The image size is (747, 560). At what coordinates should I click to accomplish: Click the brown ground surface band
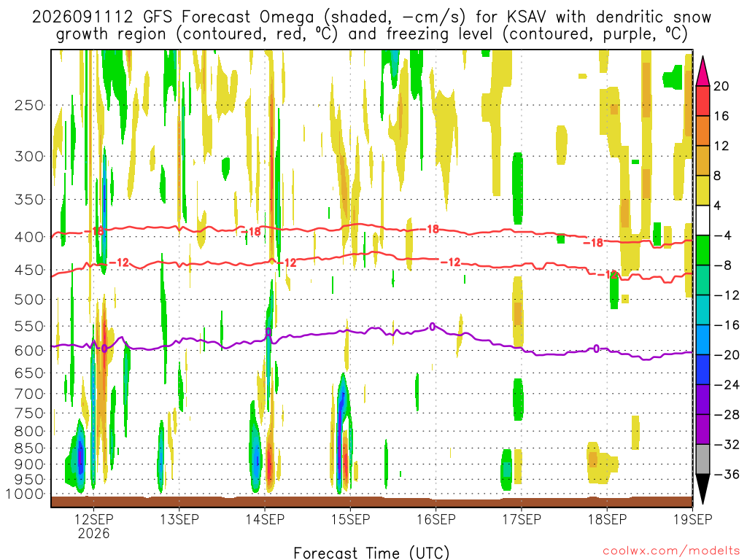click(371, 502)
